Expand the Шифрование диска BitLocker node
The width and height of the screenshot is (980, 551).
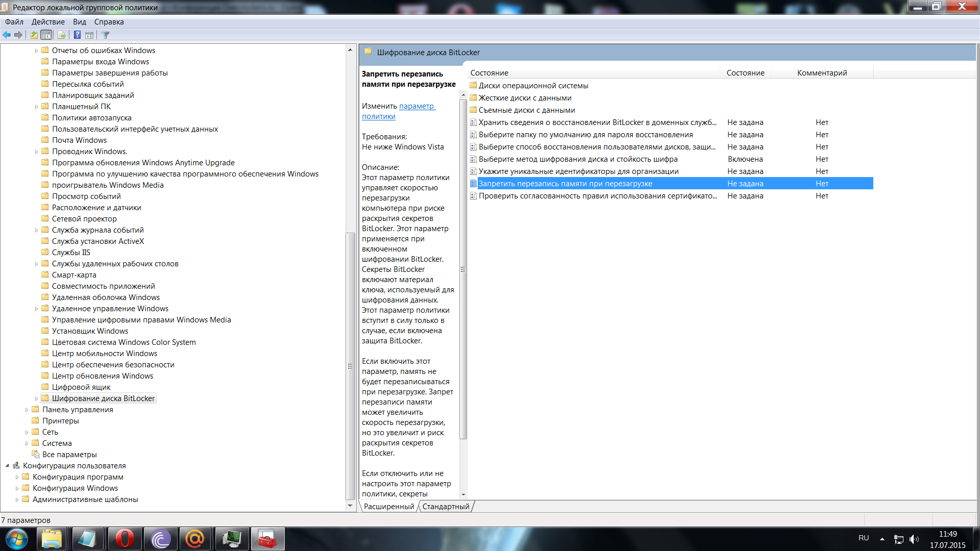point(36,398)
